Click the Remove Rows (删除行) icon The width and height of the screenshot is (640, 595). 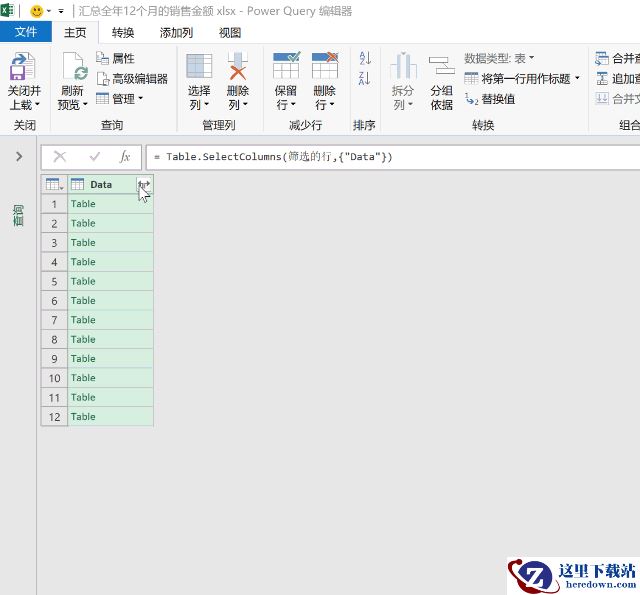[x=325, y=65]
